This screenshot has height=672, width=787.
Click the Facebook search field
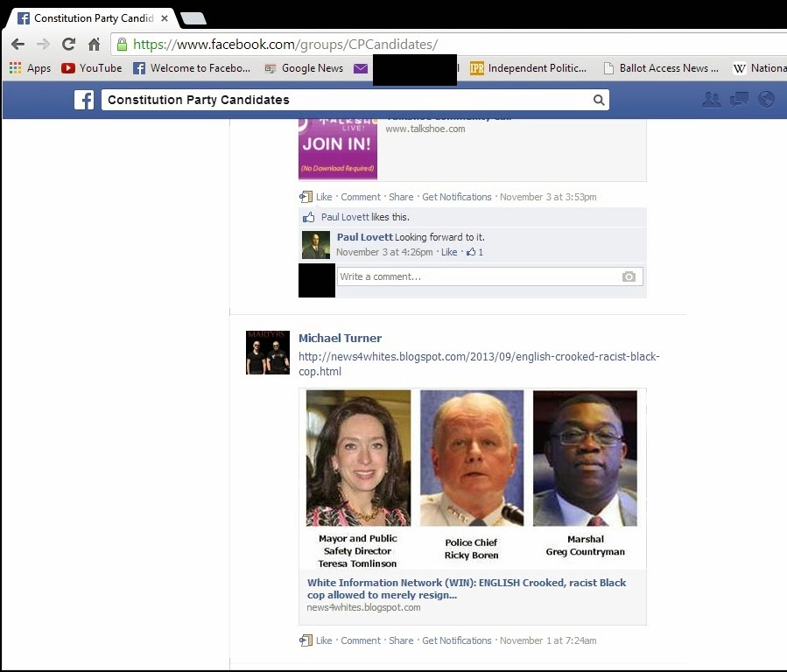point(347,100)
